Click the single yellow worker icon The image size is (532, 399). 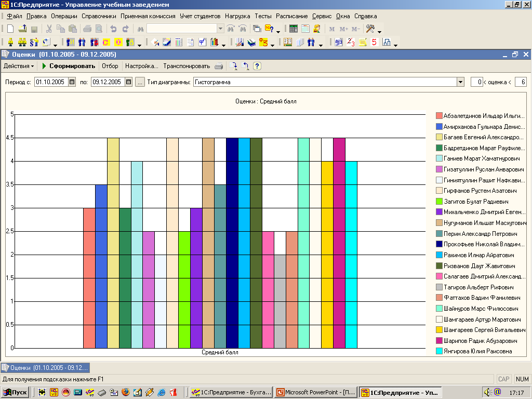[x=10, y=43]
